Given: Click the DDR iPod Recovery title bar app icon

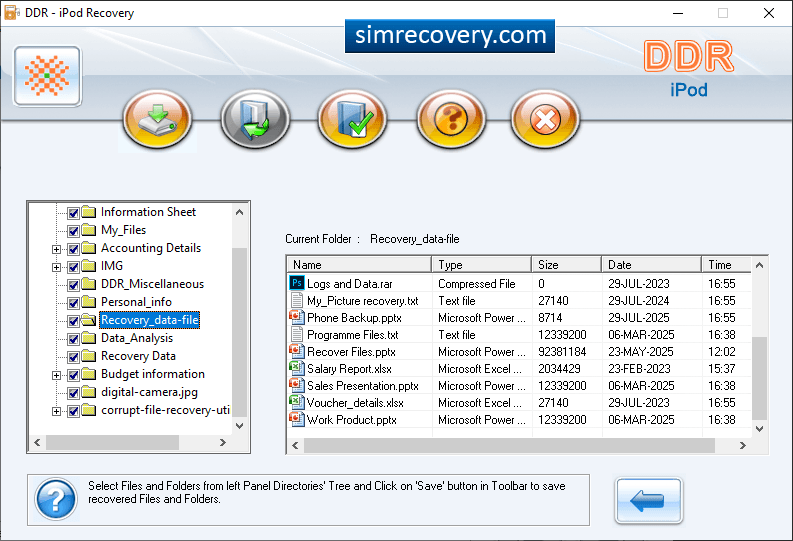Looking at the screenshot, I should tap(12, 13).
